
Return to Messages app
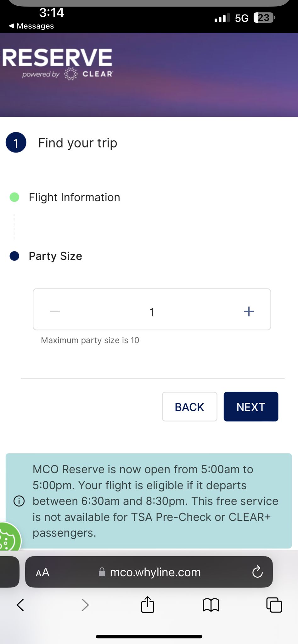[x=31, y=26]
